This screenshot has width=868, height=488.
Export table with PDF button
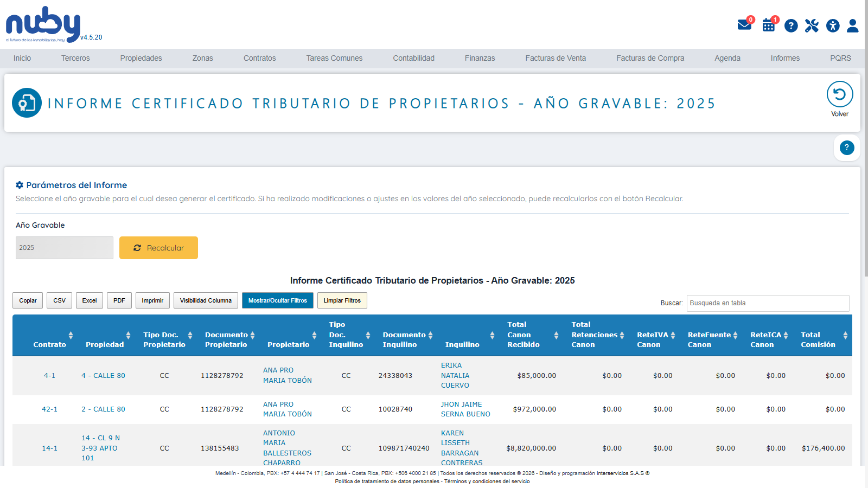click(119, 300)
